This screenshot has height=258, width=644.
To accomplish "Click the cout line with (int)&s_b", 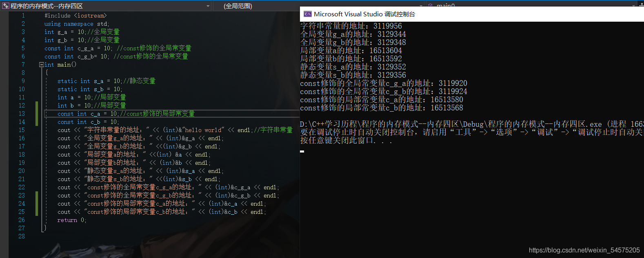I will pyautogui.click(x=139, y=179).
